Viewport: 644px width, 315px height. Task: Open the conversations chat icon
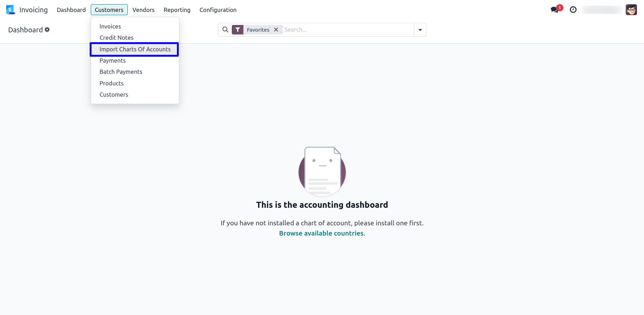[x=555, y=10]
